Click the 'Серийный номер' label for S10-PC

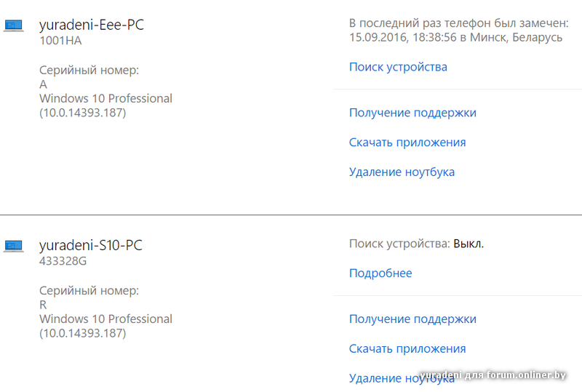(x=89, y=291)
